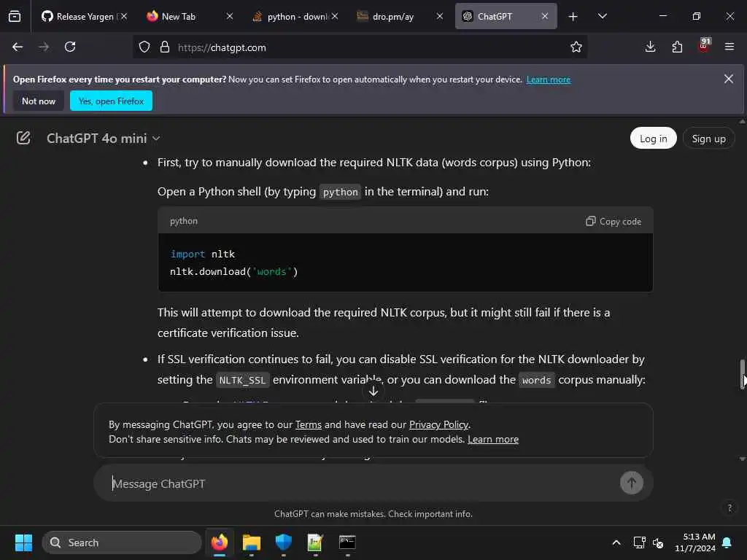Copy the python code block

pos(613,222)
